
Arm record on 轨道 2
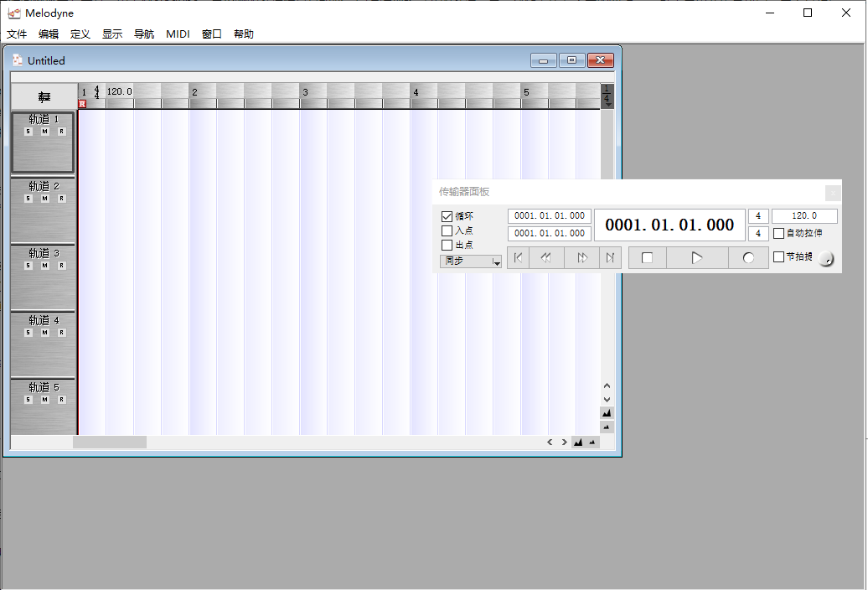[x=61, y=199]
